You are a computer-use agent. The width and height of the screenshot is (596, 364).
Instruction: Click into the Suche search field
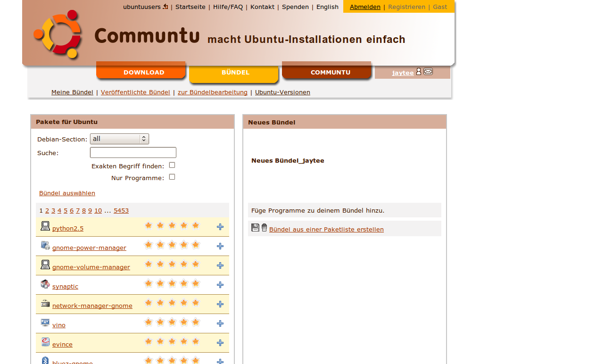pyautogui.click(x=133, y=152)
